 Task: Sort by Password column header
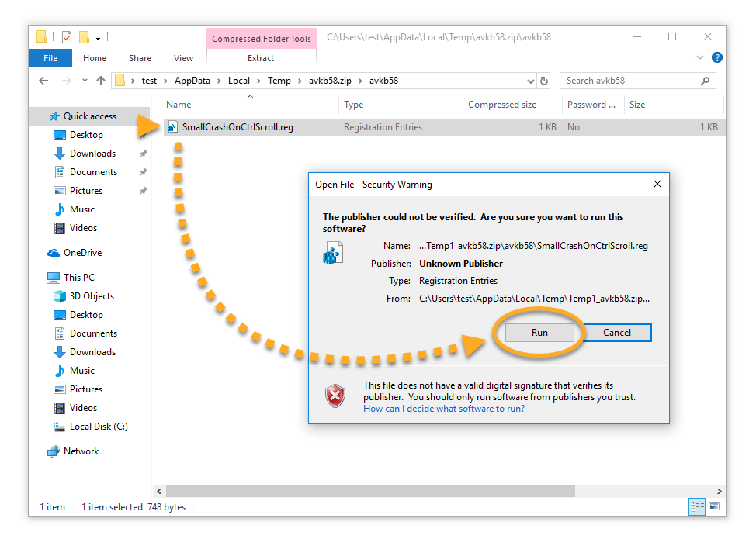click(593, 105)
